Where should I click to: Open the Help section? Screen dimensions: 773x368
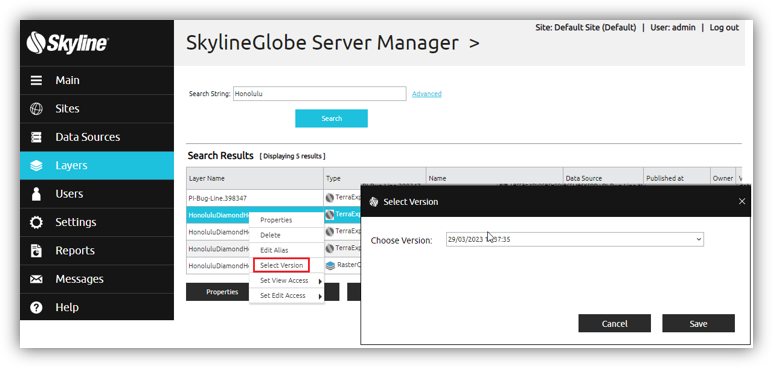tap(97, 307)
